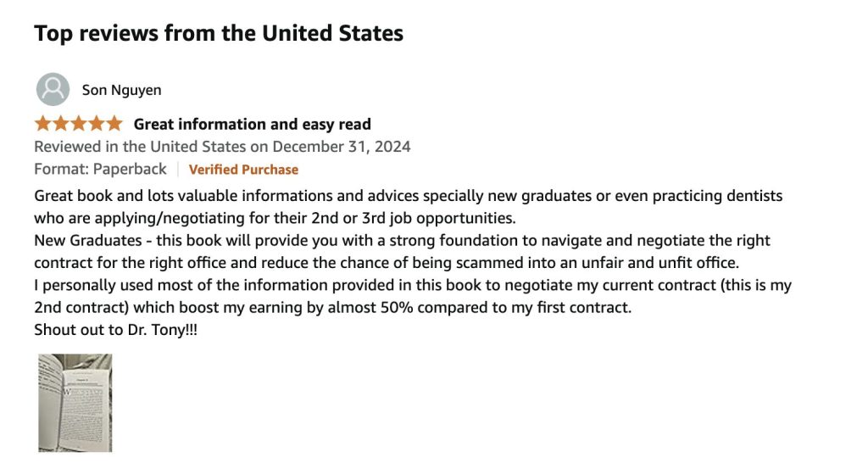The width and height of the screenshot is (868, 469).
Task: Click the third star of the rating
Action: coord(79,124)
